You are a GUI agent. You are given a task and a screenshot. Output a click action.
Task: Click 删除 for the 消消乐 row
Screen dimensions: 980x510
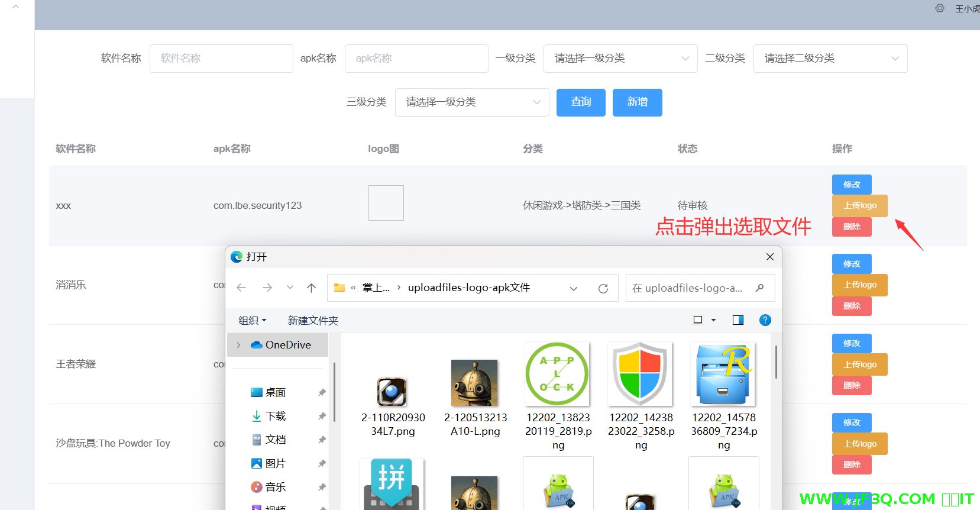(x=852, y=306)
